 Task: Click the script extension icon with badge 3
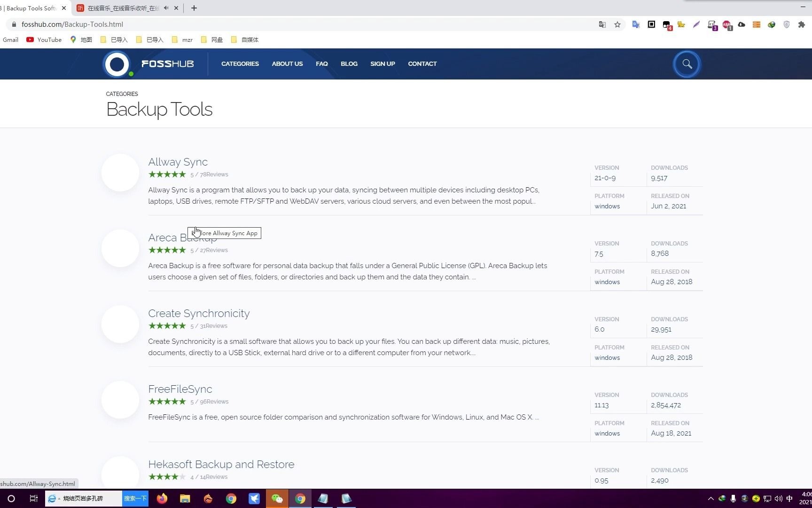point(712,25)
